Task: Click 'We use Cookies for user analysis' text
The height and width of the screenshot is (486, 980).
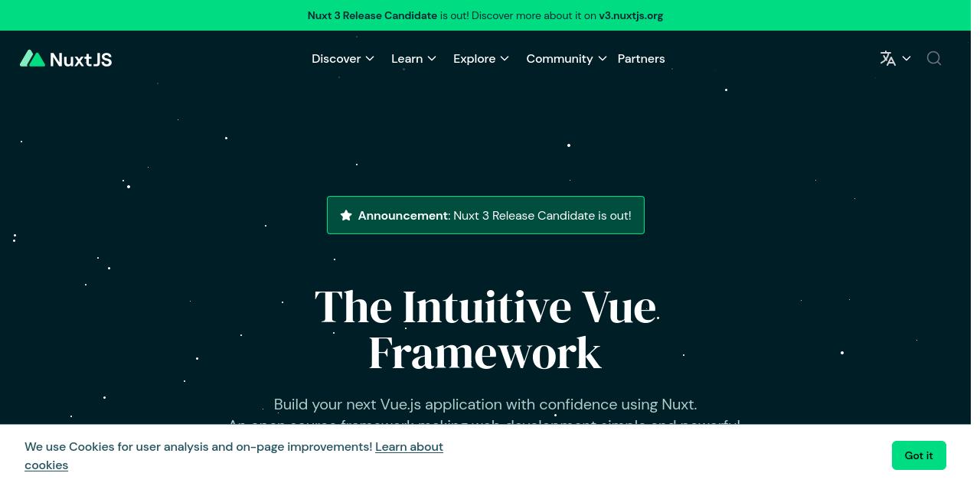Action: [x=198, y=446]
